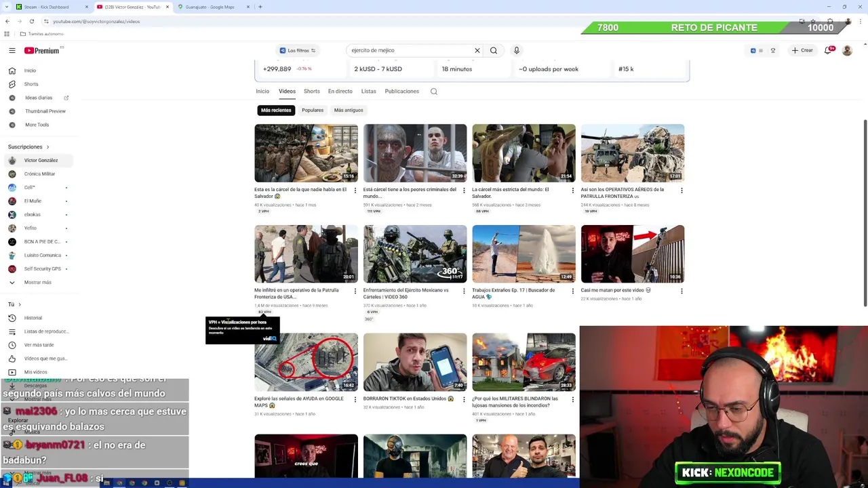Open options for 'Casi me matan' video

pyautogui.click(x=682, y=291)
